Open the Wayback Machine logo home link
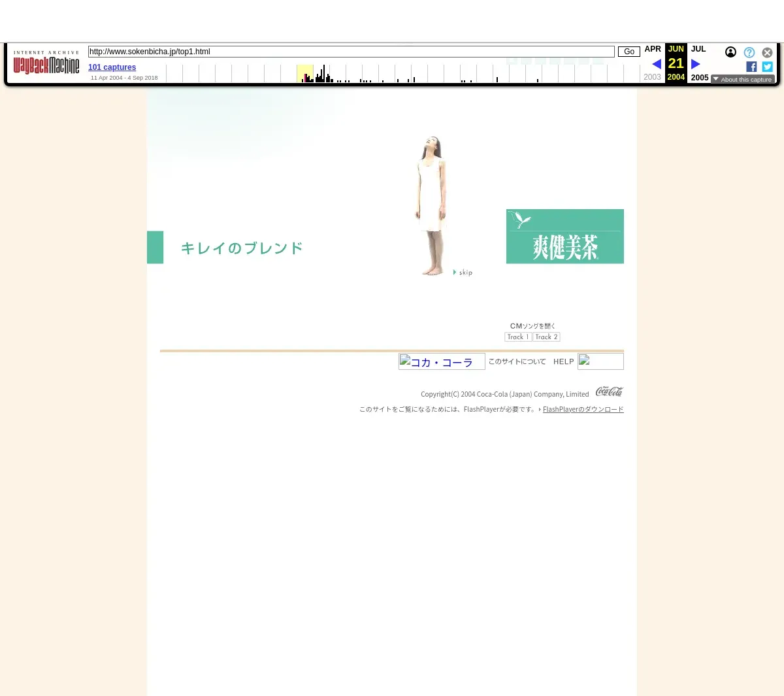 46,63
